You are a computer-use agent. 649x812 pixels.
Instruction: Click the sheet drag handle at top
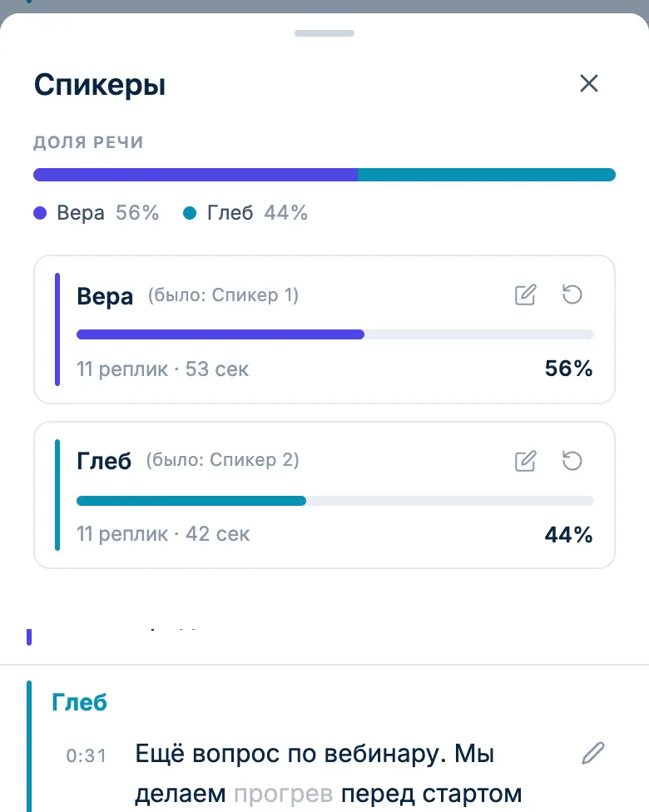(x=324, y=33)
